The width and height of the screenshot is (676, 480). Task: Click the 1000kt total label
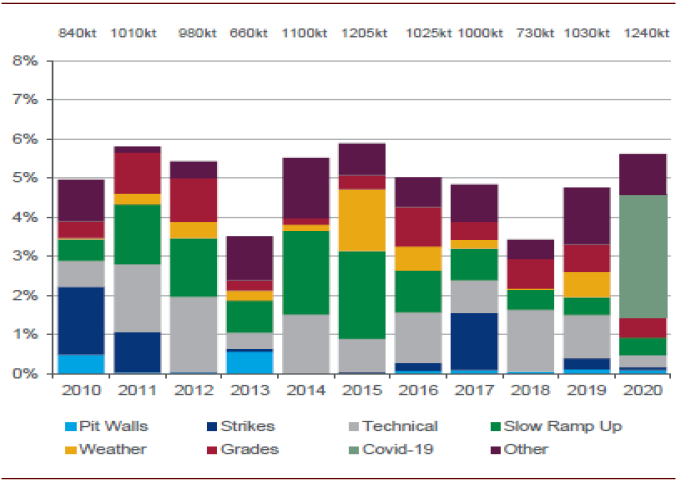pyautogui.click(x=480, y=33)
